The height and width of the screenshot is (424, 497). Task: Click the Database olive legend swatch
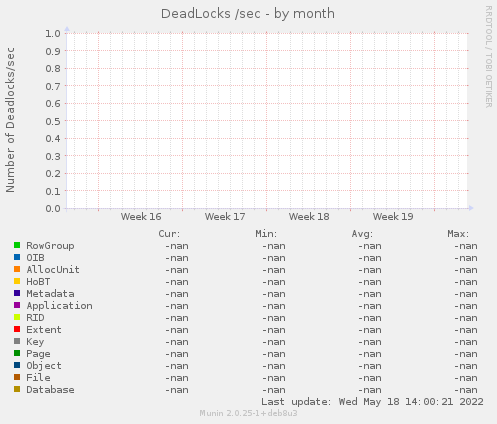coord(17,389)
